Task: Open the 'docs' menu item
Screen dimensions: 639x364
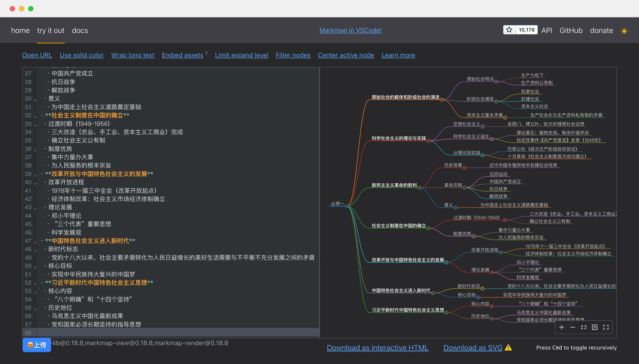Action: (x=80, y=30)
